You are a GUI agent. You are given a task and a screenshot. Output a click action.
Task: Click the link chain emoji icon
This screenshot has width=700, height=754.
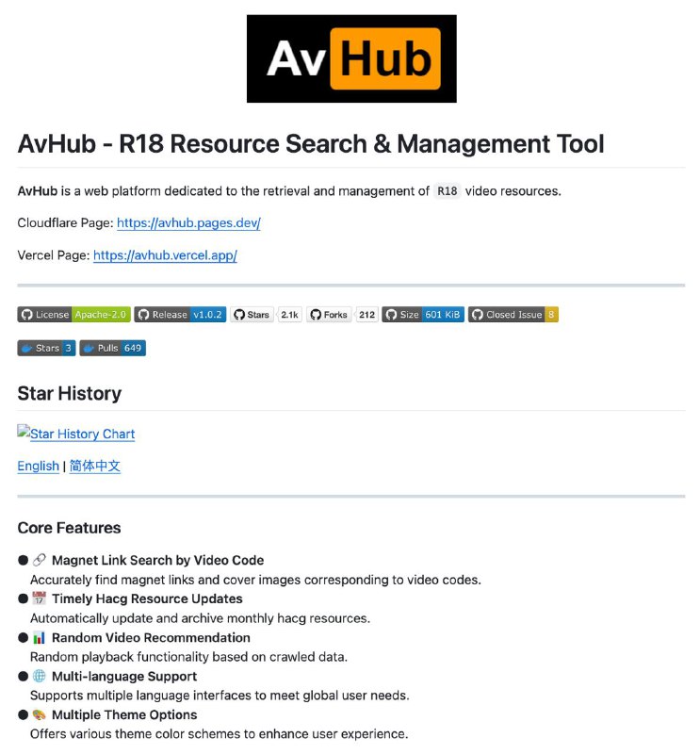pos(39,560)
